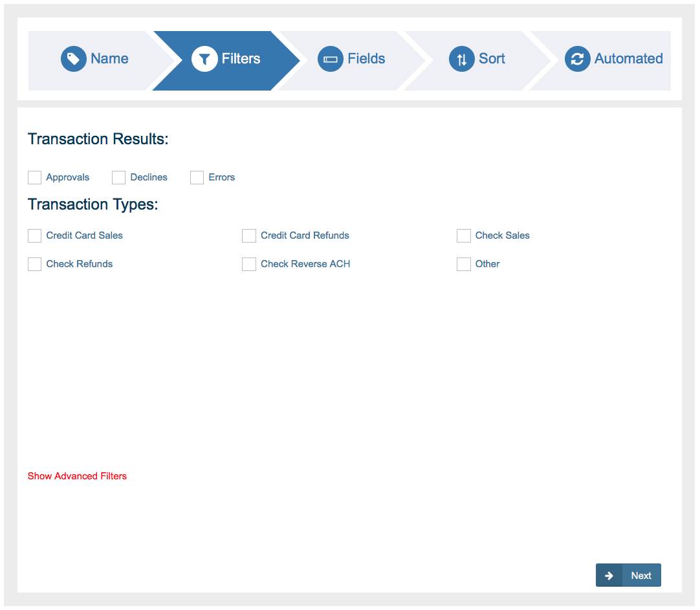Switch to the Name step
Screen dimensions: 700x610
tap(108, 58)
